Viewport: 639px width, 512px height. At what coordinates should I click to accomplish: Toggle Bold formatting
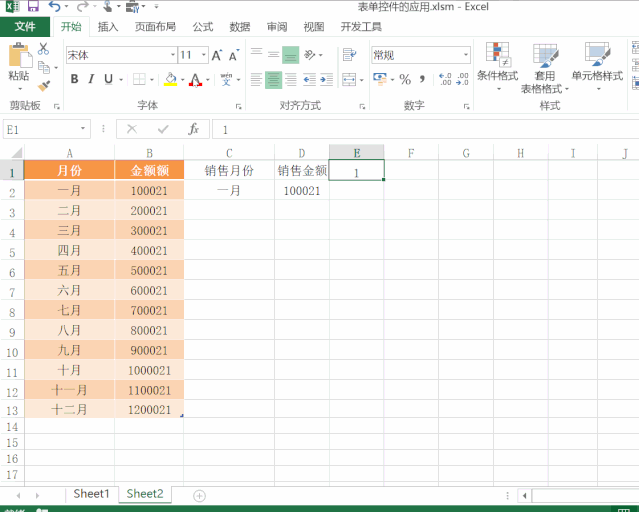74,79
